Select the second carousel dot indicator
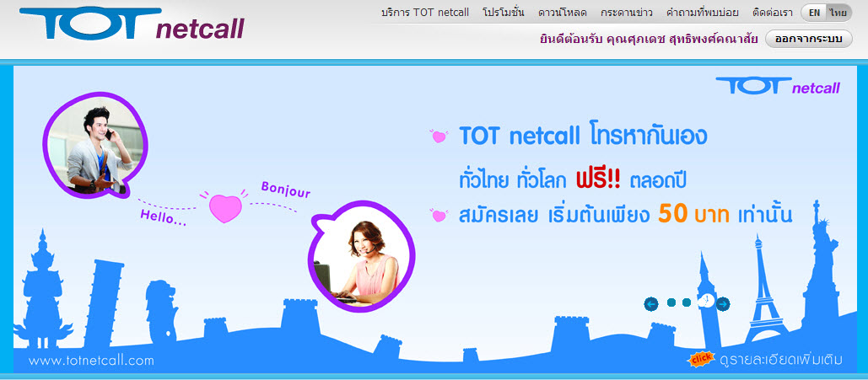This screenshot has height=380, width=868. tap(687, 302)
